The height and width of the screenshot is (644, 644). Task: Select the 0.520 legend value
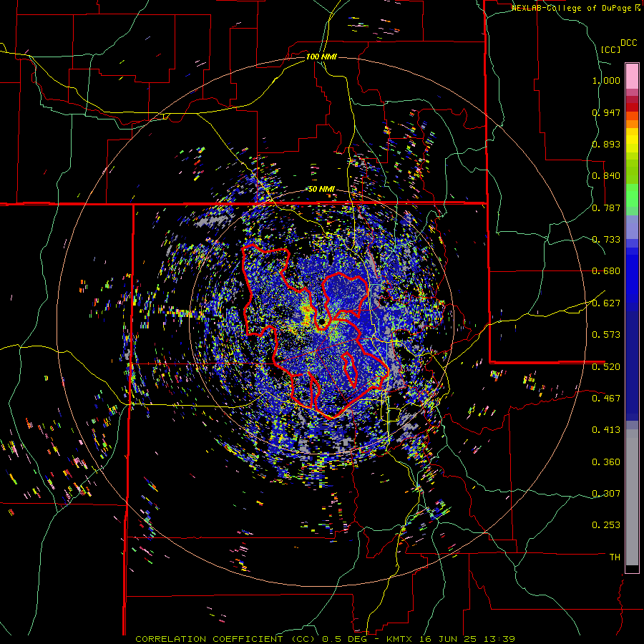point(606,366)
